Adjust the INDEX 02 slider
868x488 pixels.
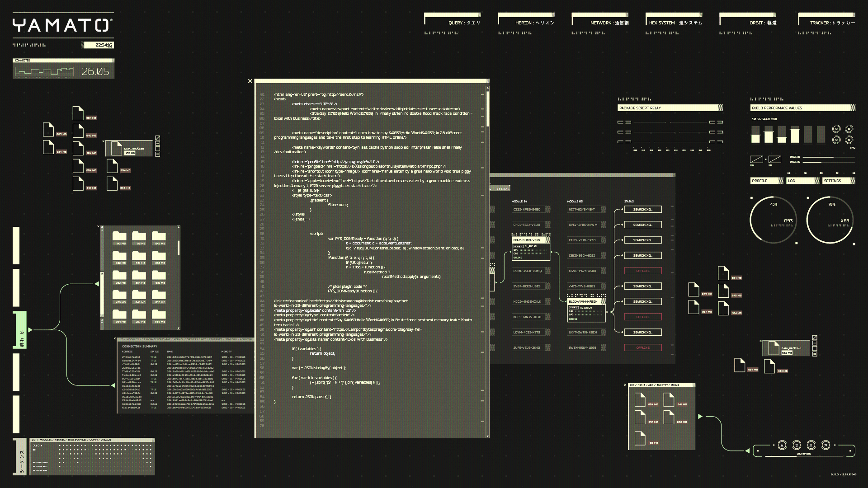829,162
